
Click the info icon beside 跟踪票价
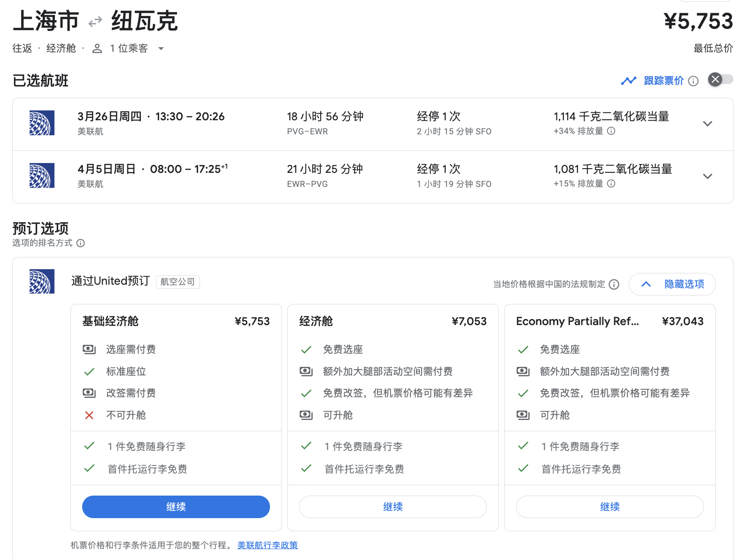(x=693, y=81)
